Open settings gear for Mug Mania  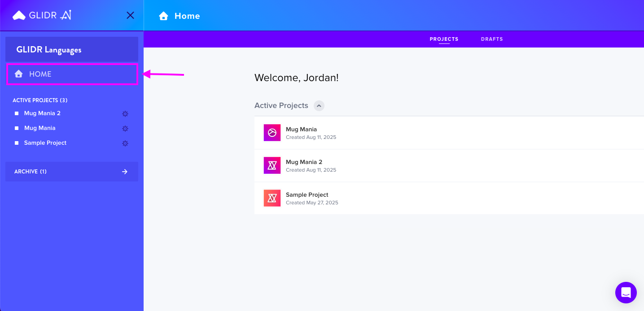coord(125,129)
